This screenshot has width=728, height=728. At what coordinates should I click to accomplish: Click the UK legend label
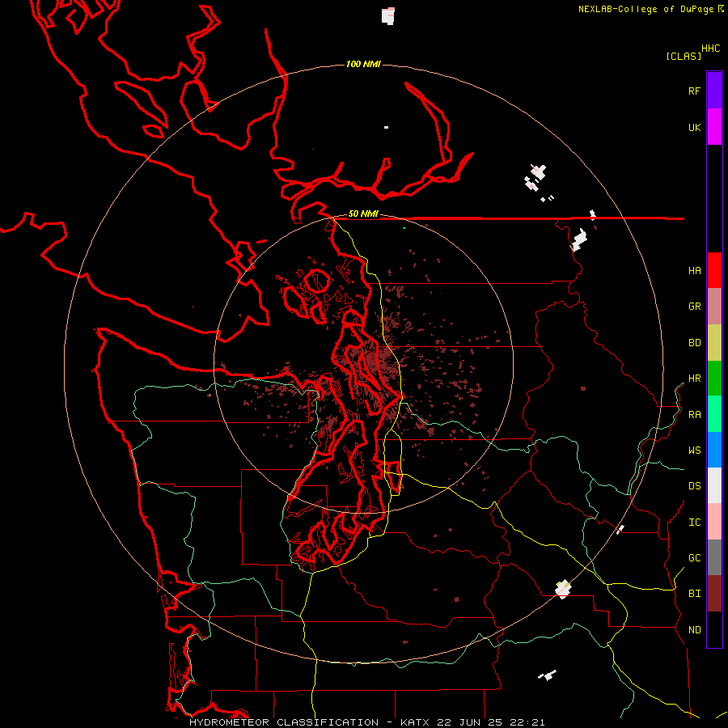pos(694,127)
